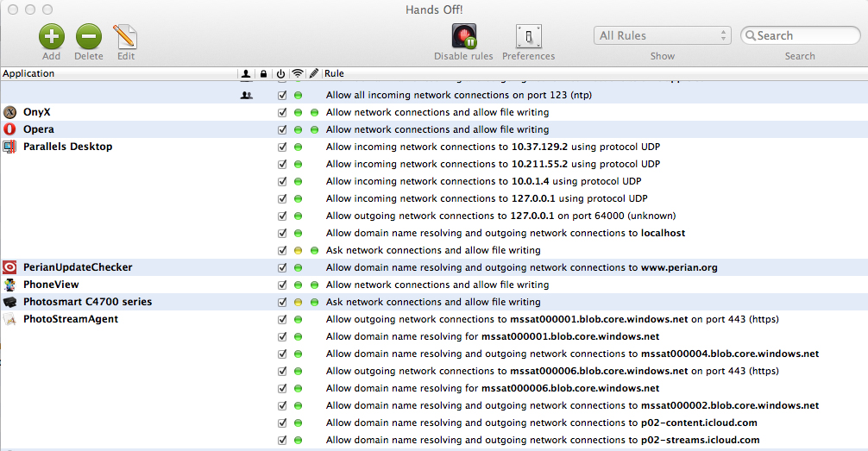The height and width of the screenshot is (451, 868).
Task: Select rule for 10.0.1.4 using UDP
Action: pyautogui.click(x=483, y=181)
